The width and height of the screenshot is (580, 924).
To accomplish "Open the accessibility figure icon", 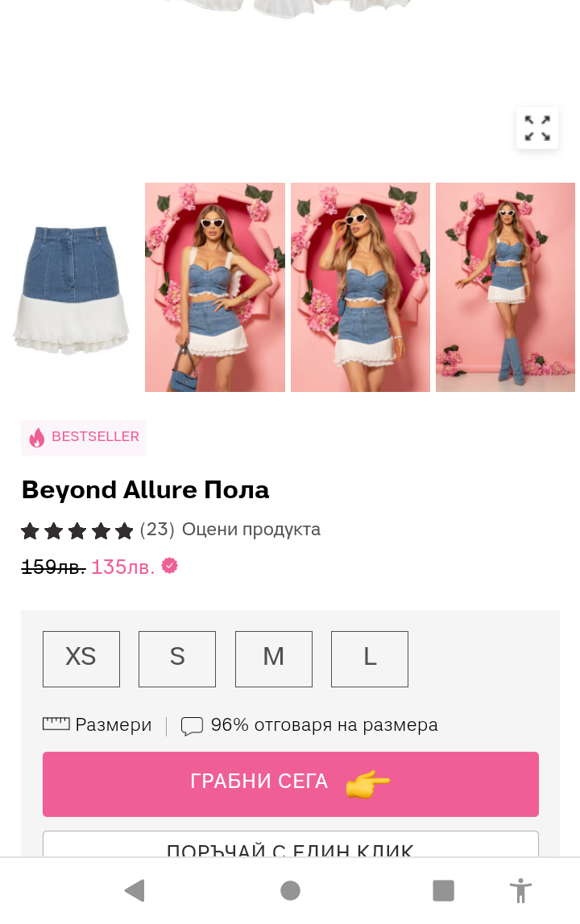I will pos(521,890).
